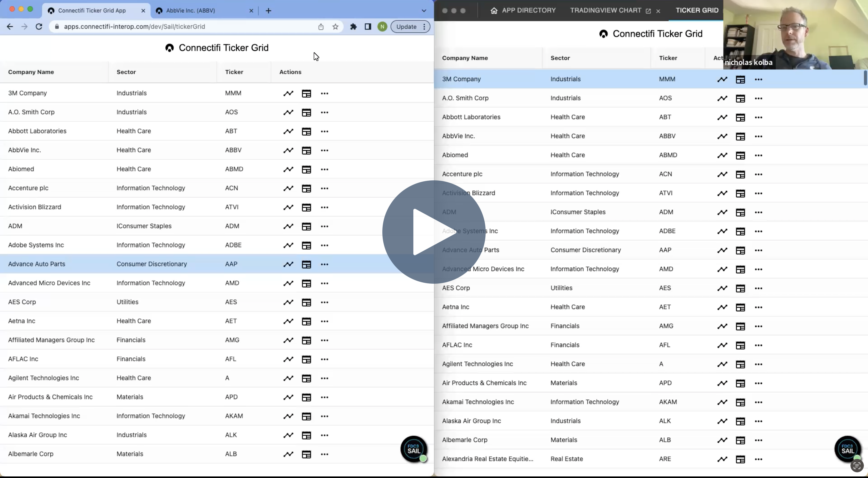This screenshot has width=868, height=478.
Task: Click ticker AKAM in Sail window
Action: [668, 402]
